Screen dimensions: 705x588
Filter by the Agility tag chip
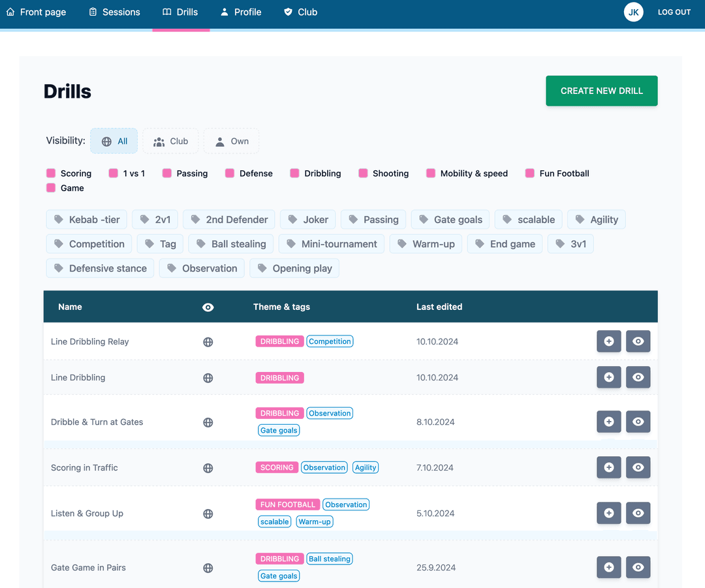tap(596, 219)
